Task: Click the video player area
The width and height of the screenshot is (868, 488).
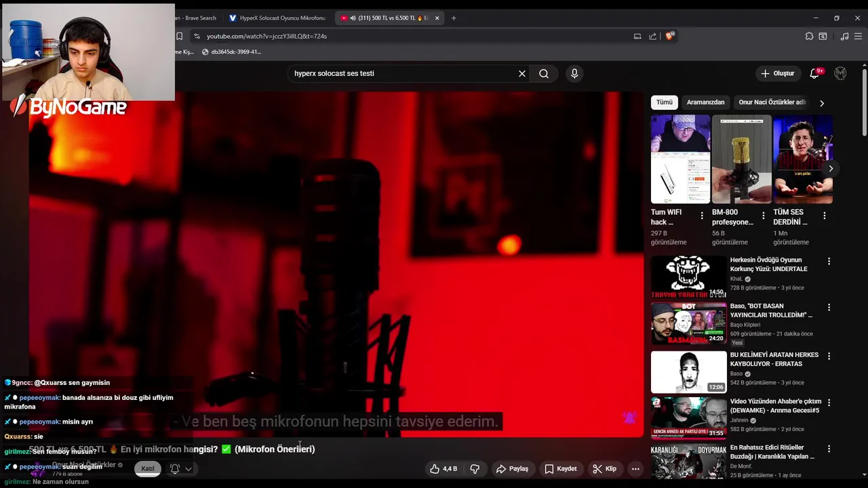Action: 336,264
